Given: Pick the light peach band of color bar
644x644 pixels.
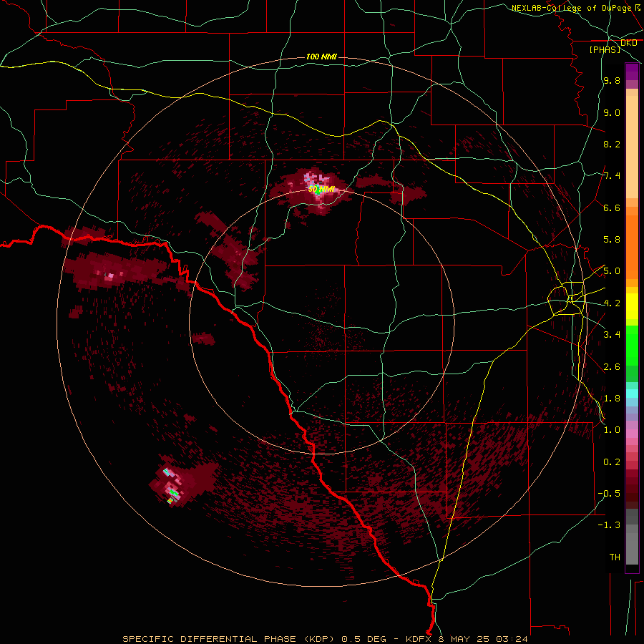Looking at the screenshot, I should click(632, 147).
